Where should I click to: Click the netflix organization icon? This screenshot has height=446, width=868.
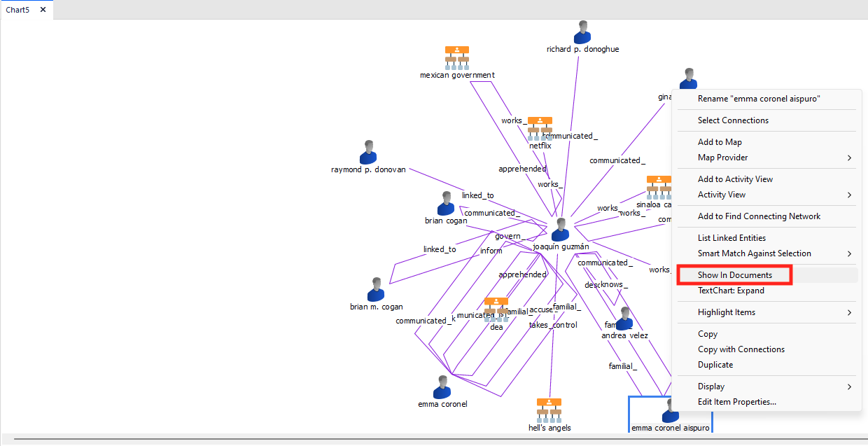pyautogui.click(x=540, y=128)
